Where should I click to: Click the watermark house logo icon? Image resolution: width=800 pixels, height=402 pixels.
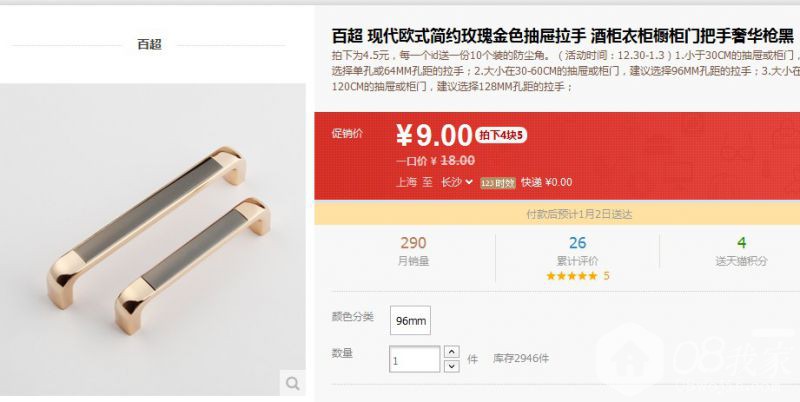pos(630,359)
